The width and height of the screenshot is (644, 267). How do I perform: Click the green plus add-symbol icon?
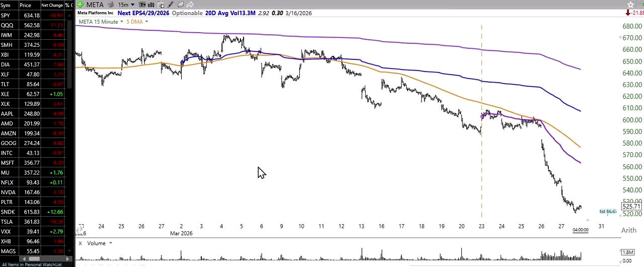[80, 5]
